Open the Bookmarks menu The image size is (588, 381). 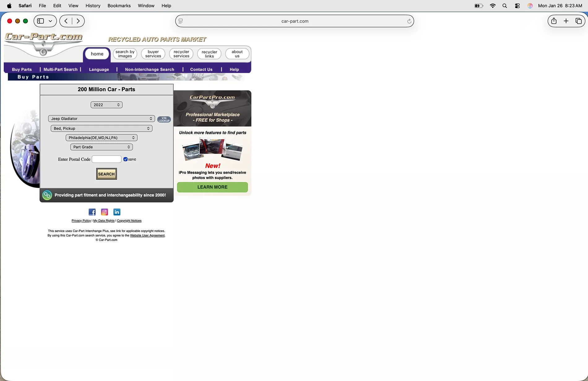[x=119, y=6]
